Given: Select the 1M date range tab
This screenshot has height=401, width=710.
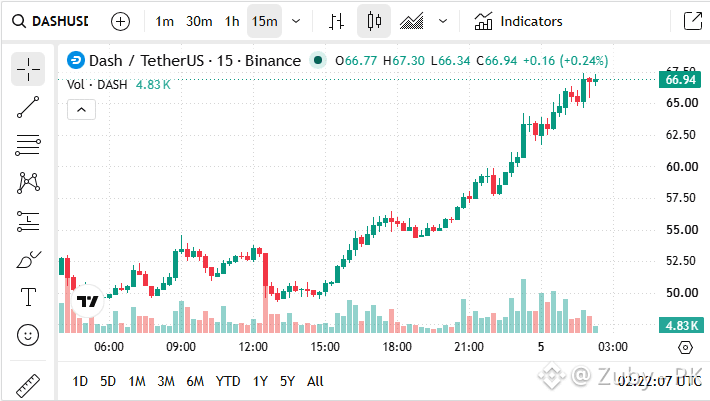Looking at the screenshot, I should 137,382.
